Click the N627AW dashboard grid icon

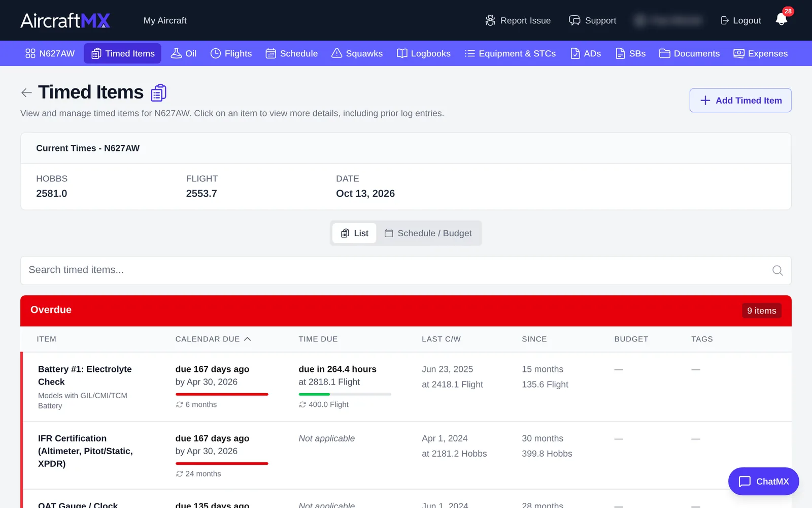(x=30, y=53)
